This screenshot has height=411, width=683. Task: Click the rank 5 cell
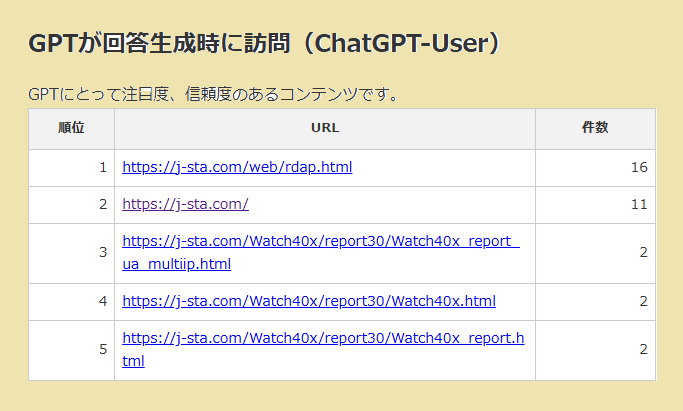pyautogui.click(x=72, y=350)
